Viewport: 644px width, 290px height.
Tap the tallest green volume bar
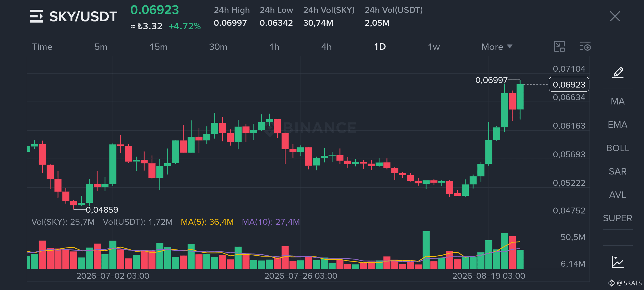[426, 250]
